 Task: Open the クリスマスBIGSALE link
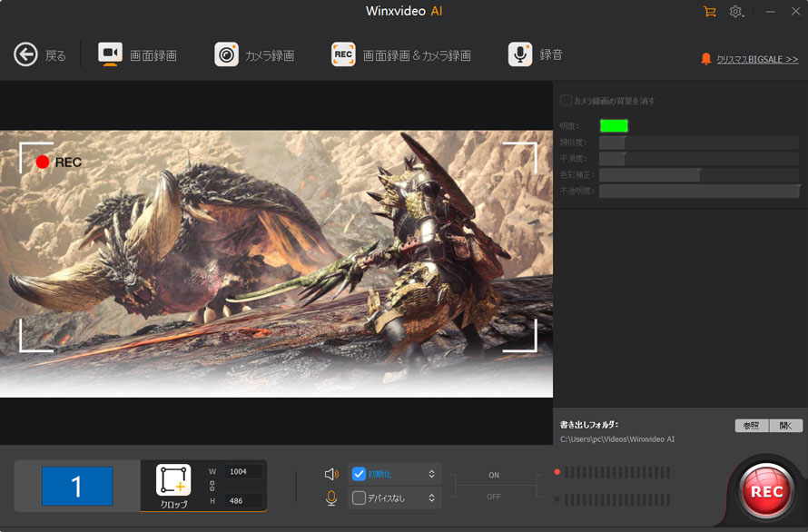(x=757, y=59)
